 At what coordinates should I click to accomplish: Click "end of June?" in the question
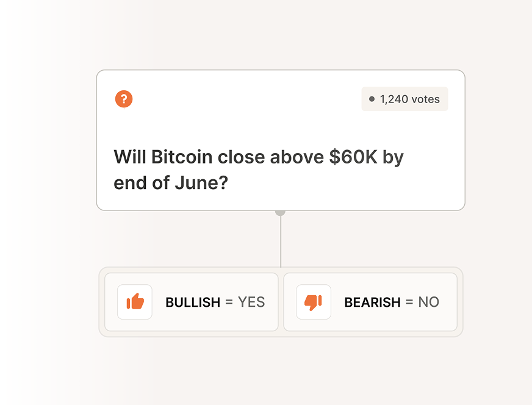171,182
